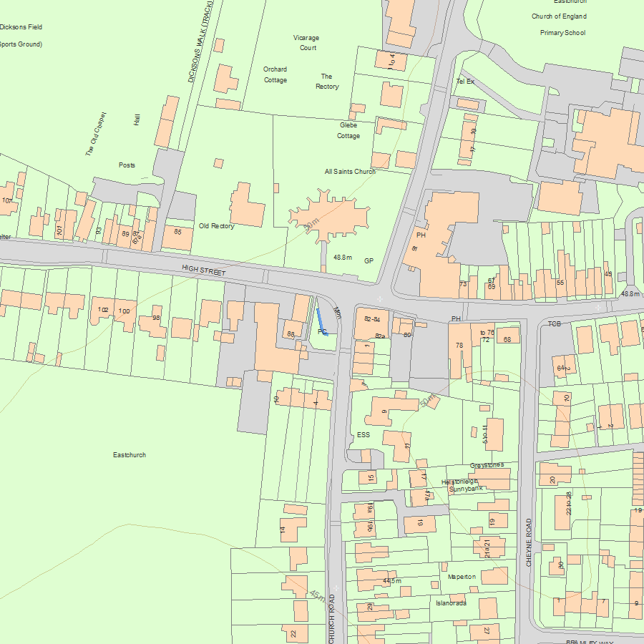Click house number 100
Image resolution: width=644 pixels, height=644 pixels.
tap(124, 311)
